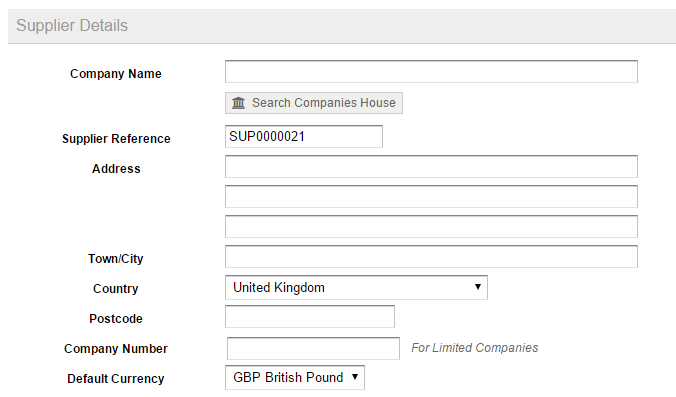Click the first Address line field

431,166
